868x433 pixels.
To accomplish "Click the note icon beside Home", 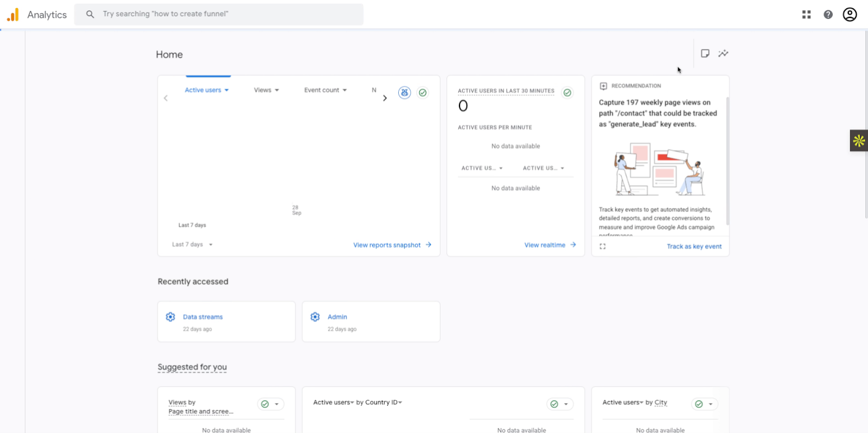I will [x=705, y=53].
